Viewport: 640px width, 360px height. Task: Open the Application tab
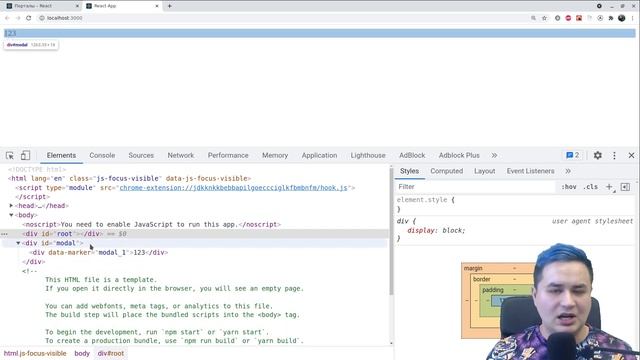[319, 156]
